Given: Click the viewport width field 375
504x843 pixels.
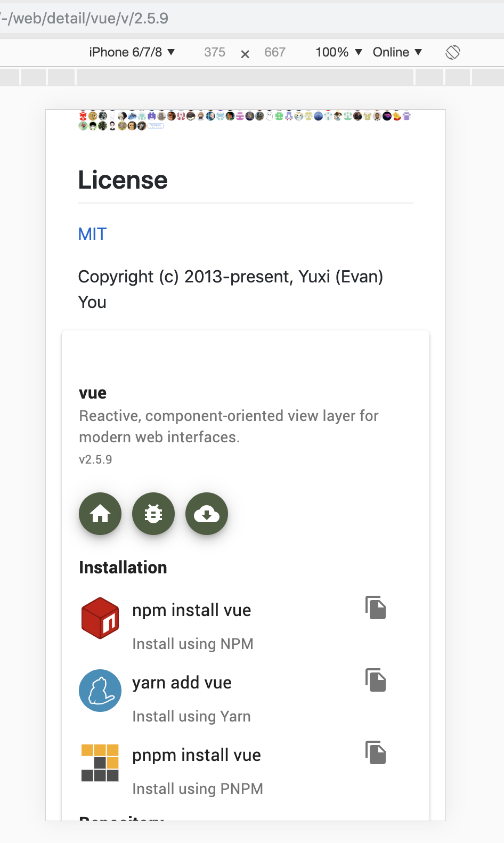Looking at the screenshot, I should 215,52.
